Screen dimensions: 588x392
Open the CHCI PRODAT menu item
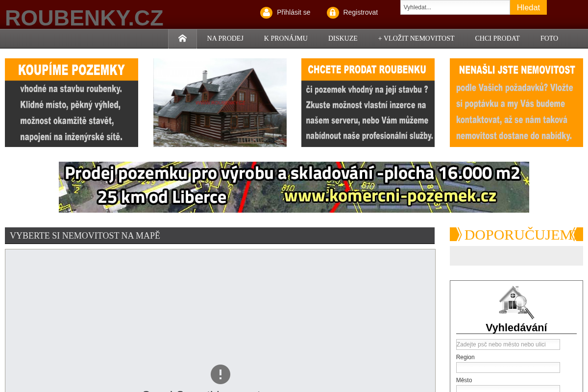pyautogui.click(x=497, y=39)
